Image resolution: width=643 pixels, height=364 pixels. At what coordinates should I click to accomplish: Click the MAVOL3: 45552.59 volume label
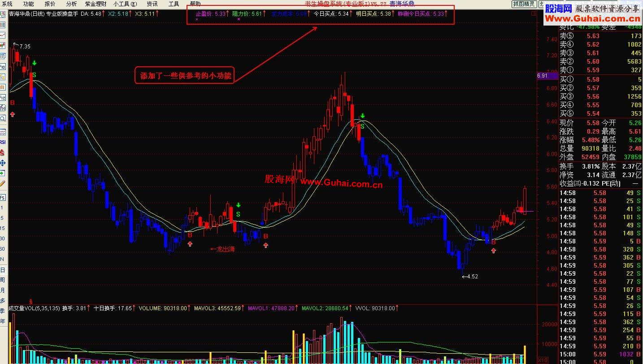coord(219,308)
